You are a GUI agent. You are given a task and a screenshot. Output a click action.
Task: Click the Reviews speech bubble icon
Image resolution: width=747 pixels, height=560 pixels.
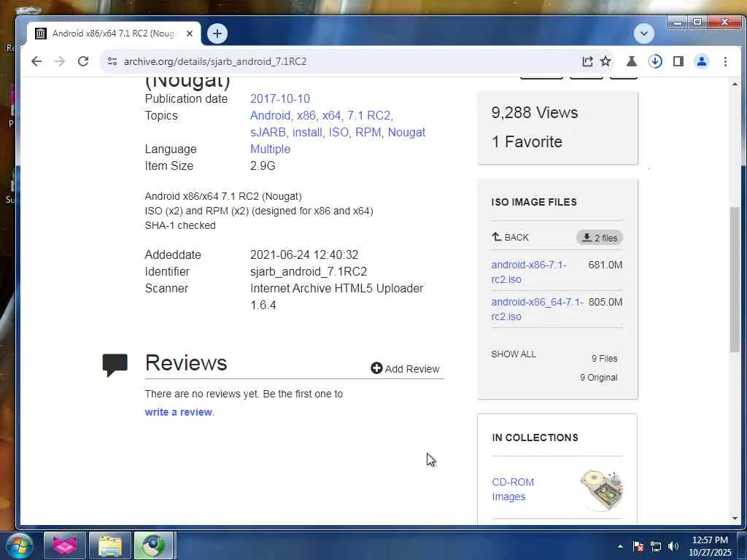pos(115,365)
